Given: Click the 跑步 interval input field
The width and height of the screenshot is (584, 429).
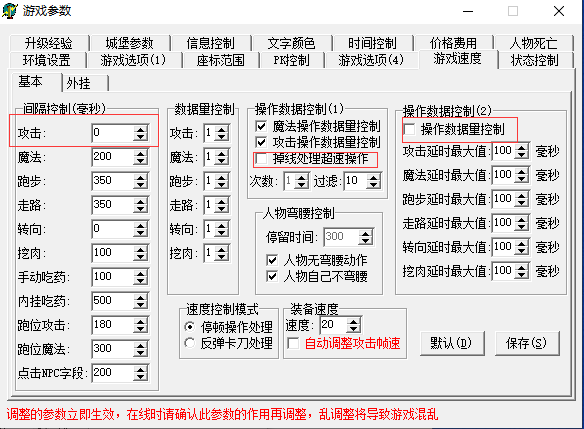Looking at the screenshot, I should (x=112, y=181).
